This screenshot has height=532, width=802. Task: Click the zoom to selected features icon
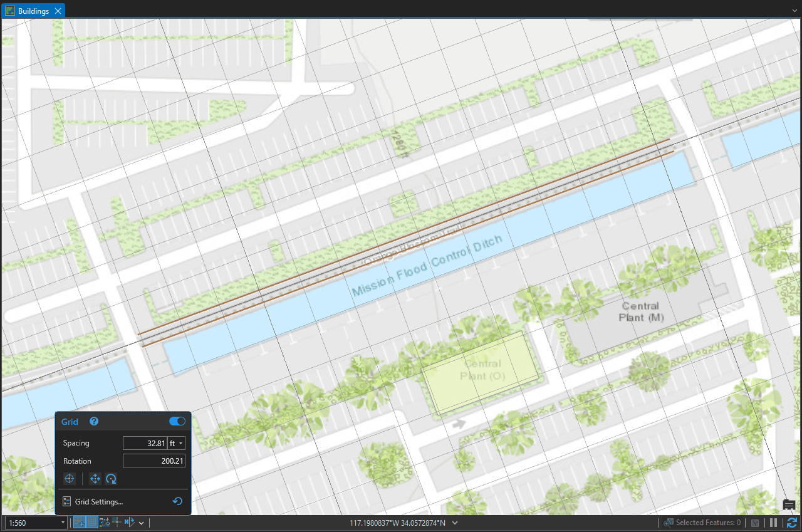pos(668,523)
